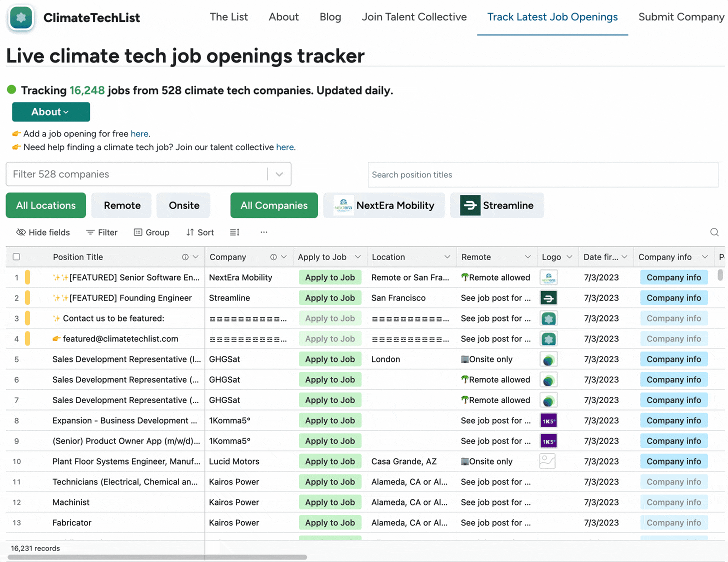Open the Remote column menu chevron

click(x=528, y=257)
